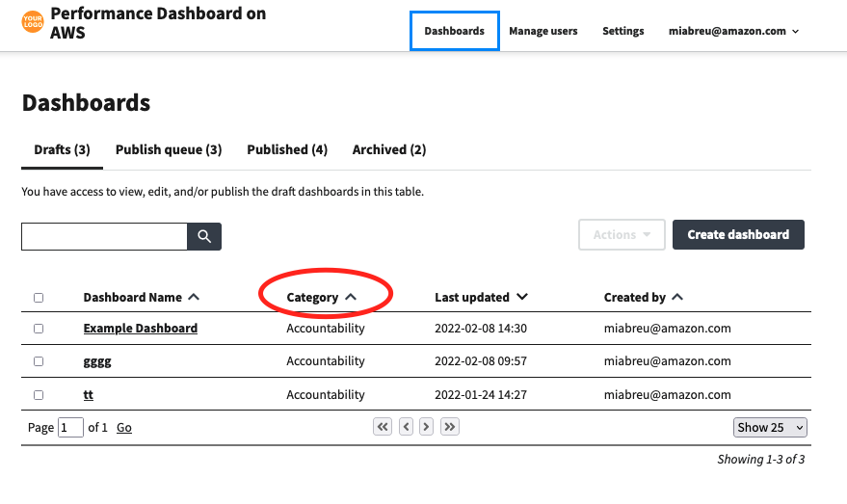Screen dimensions: 847x504
Task: Sort by Created by arrow
Action: click(x=677, y=297)
